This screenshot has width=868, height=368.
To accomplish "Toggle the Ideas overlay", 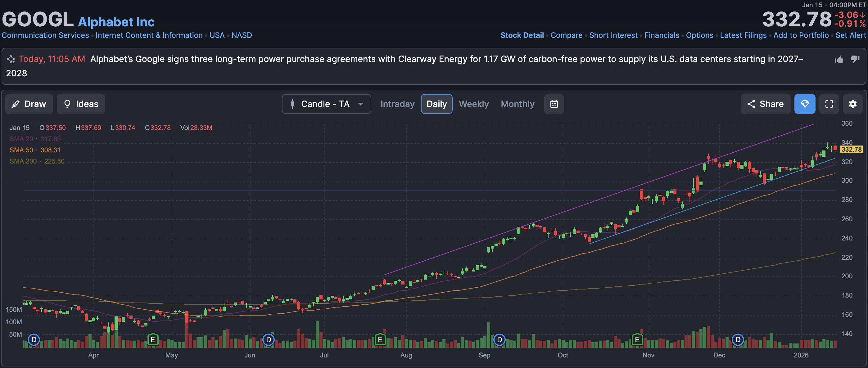I will tap(81, 104).
